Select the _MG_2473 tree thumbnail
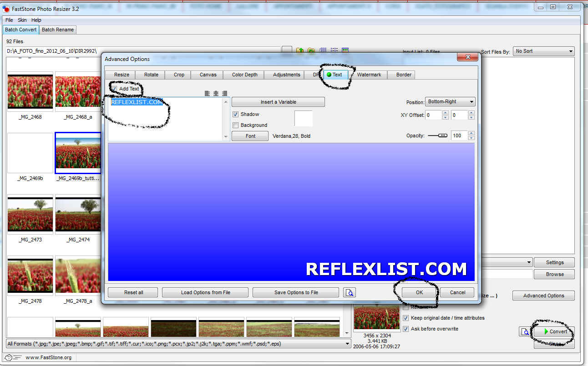 (30, 214)
